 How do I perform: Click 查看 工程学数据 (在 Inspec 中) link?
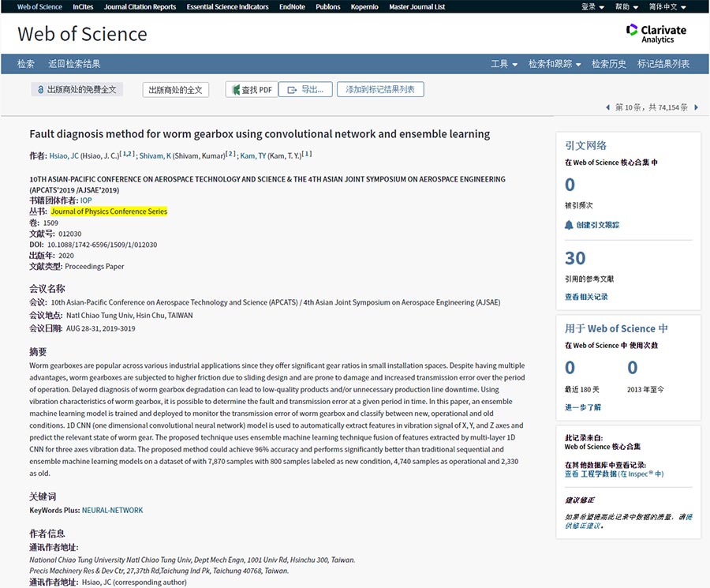[x=614, y=474]
